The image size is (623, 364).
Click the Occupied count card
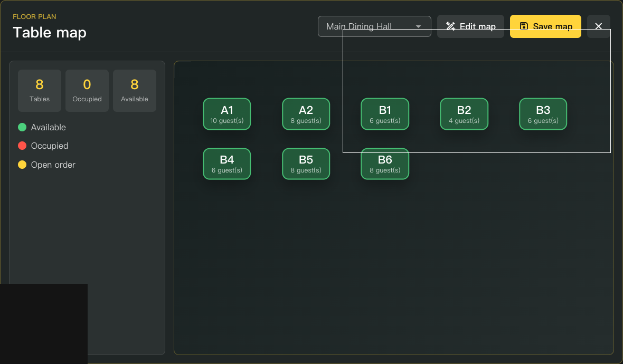point(87,91)
